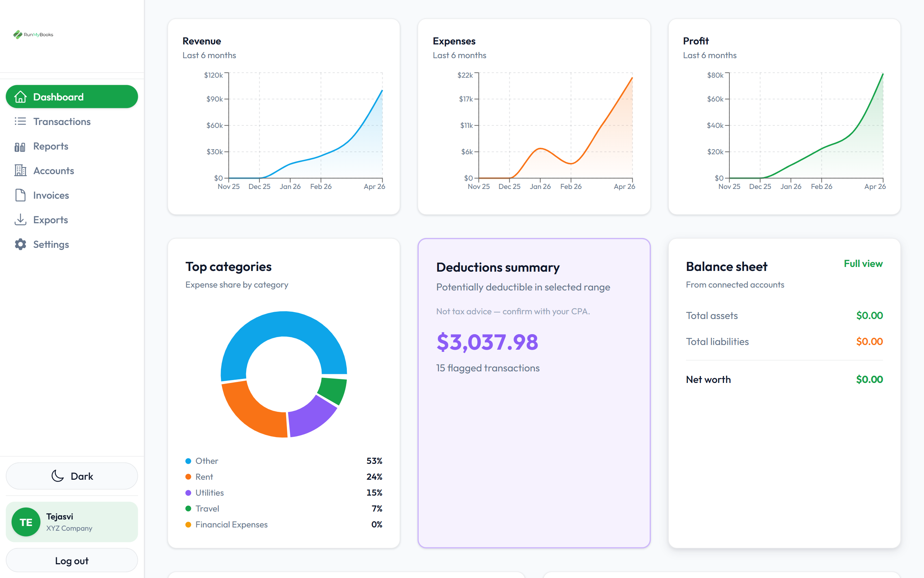Image resolution: width=924 pixels, height=578 pixels.
Task: Click the $3,037.98 deductions amount
Action: [487, 342]
